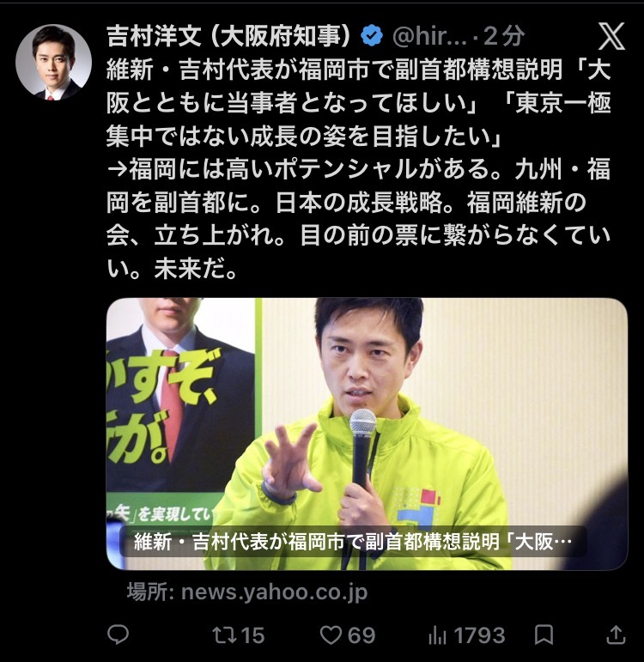This screenshot has height=662, width=644.
Task: Open the @hir... username handle
Action: point(429,36)
